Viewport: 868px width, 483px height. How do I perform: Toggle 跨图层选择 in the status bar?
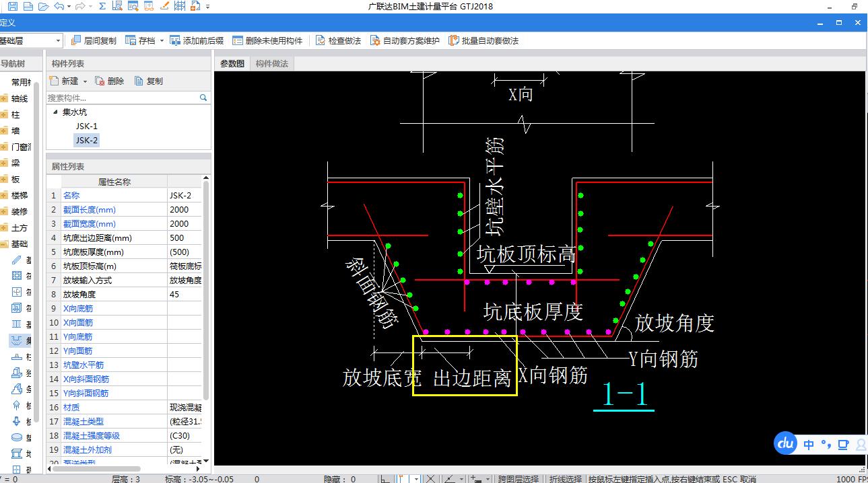[x=519, y=479]
